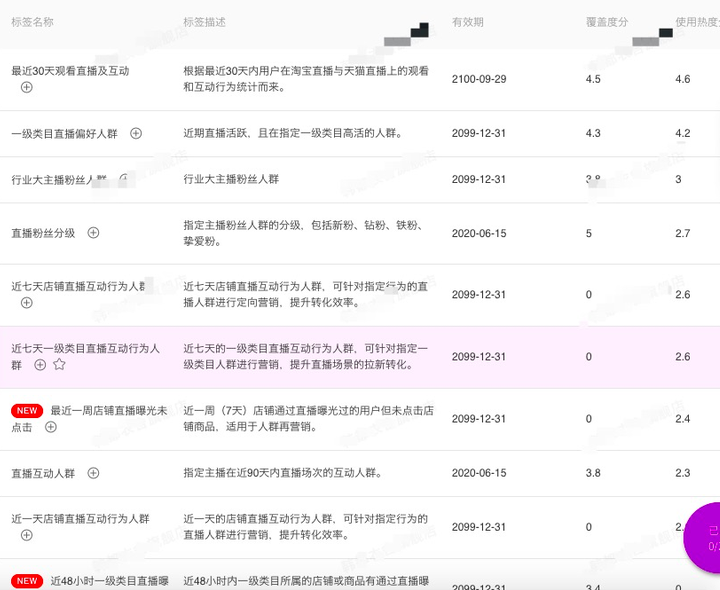Click usage heat value 2.7
This screenshot has width=720, height=590.
(x=682, y=233)
